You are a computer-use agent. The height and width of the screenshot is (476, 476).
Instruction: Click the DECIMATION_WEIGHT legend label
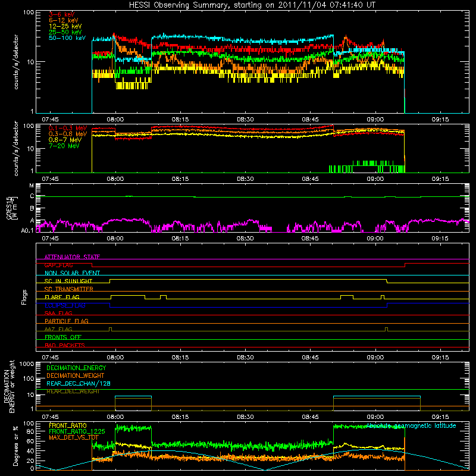click(76, 375)
